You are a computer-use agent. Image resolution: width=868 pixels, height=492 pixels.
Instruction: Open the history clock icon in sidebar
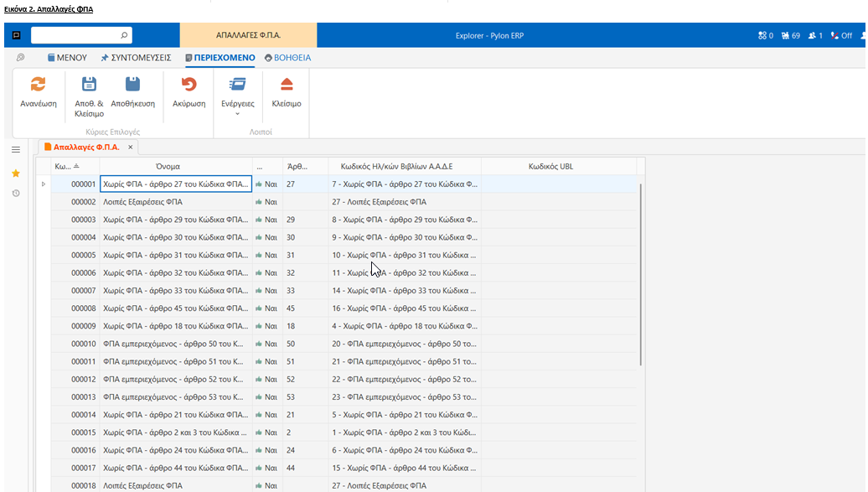pyautogui.click(x=15, y=194)
